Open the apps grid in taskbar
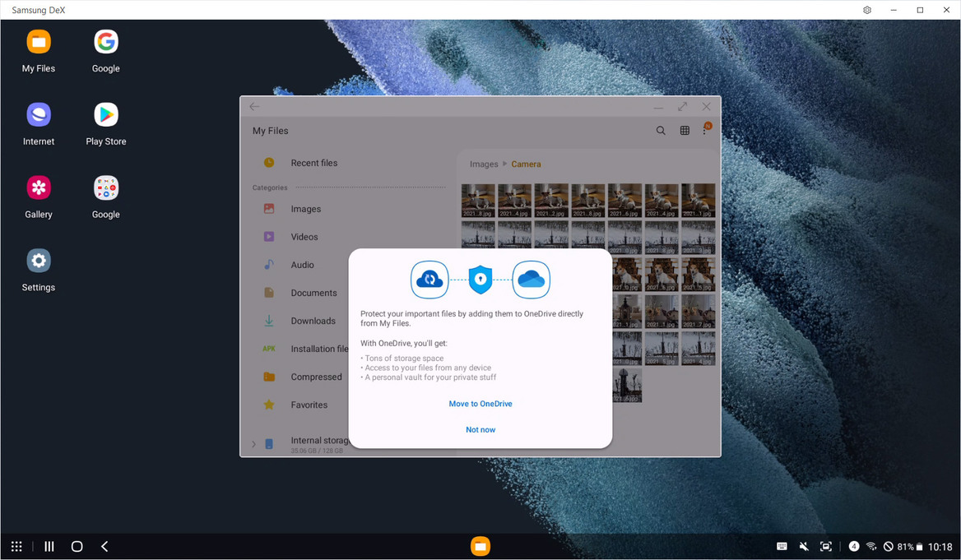Image resolution: width=961 pixels, height=560 pixels. pyautogui.click(x=16, y=547)
